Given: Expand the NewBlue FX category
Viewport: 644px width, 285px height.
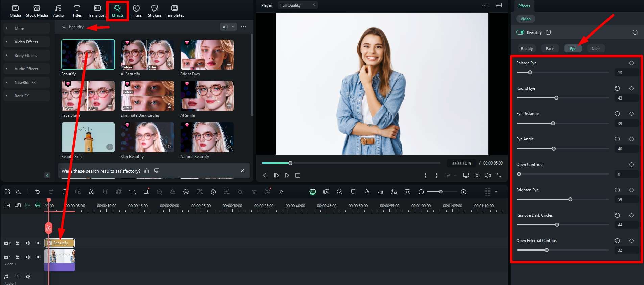Looking at the screenshot, I should [27, 83].
